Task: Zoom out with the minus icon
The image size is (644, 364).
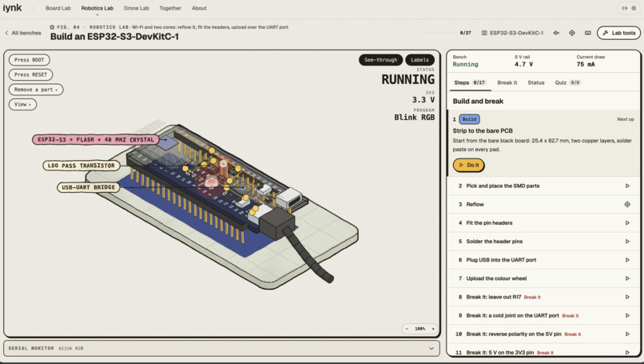Action: click(407, 329)
